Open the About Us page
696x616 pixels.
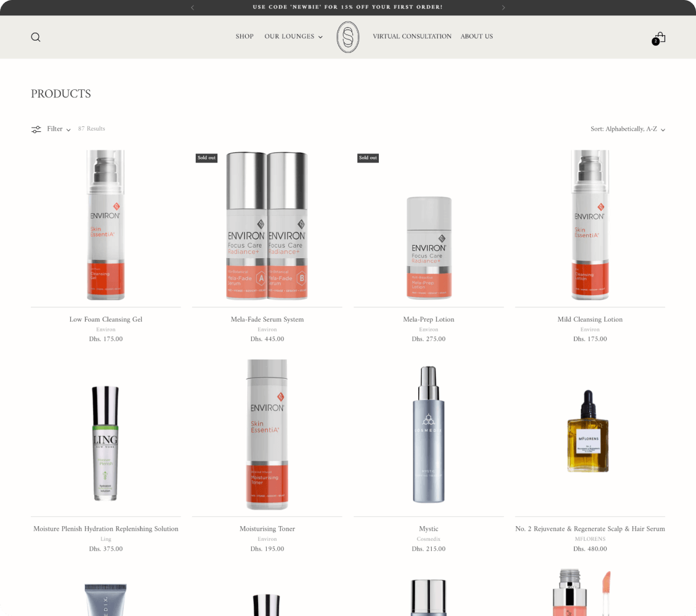click(x=477, y=36)
